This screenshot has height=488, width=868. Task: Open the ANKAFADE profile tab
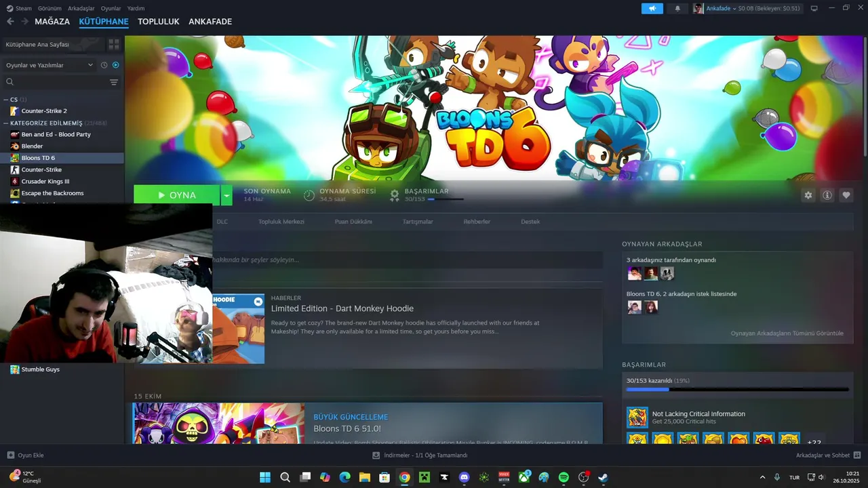[x=210, y=22]
